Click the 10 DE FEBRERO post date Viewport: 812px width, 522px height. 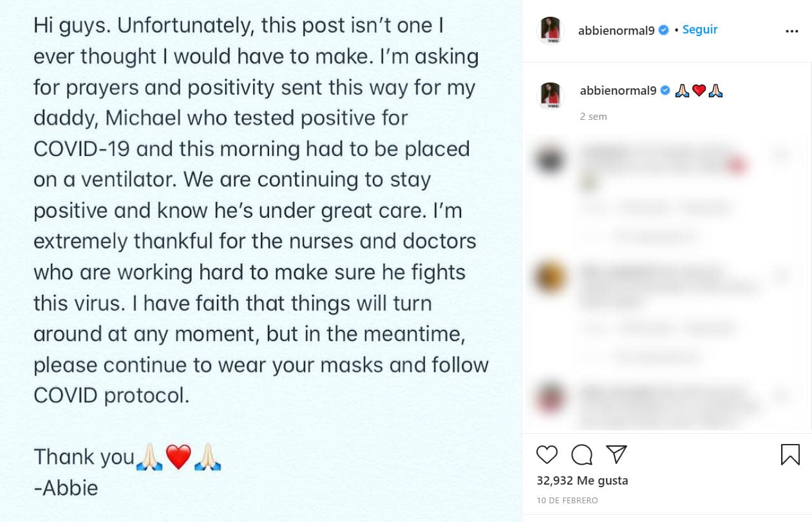point(567,501)
